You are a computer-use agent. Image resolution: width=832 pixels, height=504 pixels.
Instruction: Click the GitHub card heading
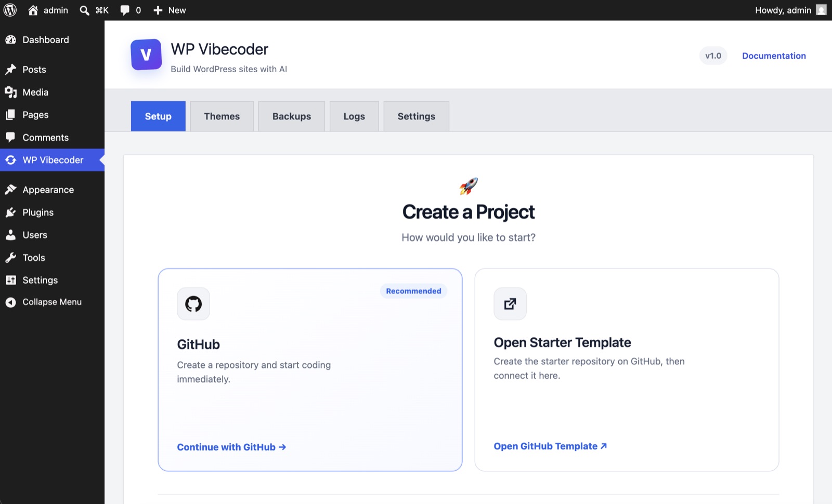[x=198, y=344]
